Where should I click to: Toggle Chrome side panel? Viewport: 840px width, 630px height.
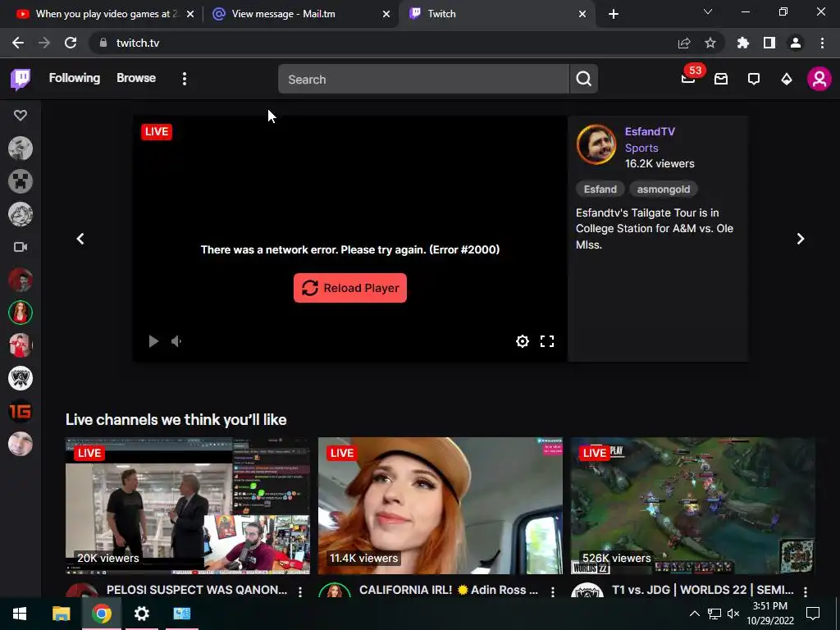coord(769,43)
